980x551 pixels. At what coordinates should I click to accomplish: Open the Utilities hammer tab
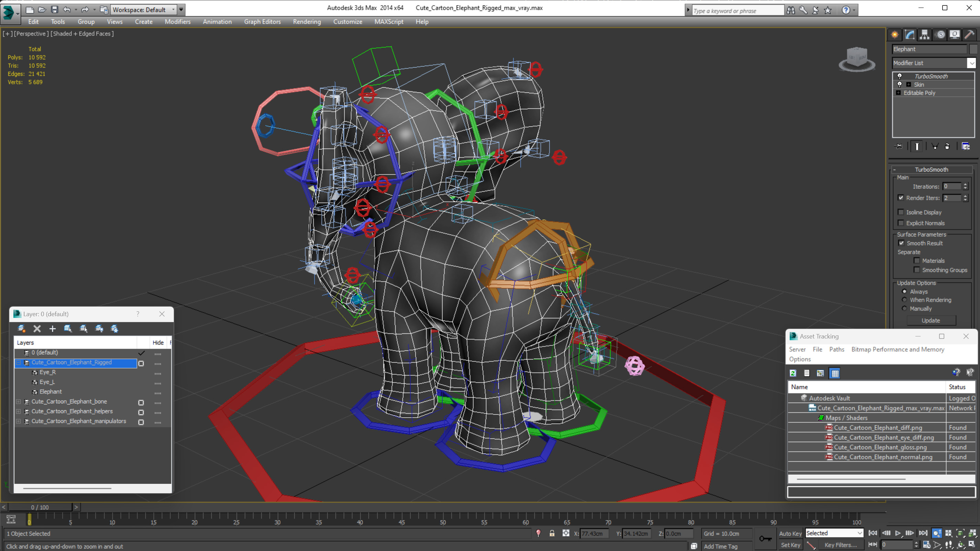(969, 35)
